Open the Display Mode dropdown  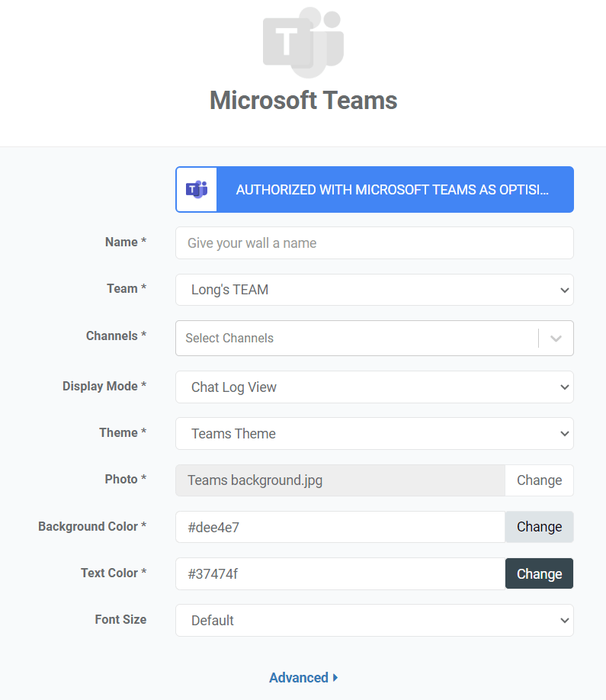tap(374, 387)
